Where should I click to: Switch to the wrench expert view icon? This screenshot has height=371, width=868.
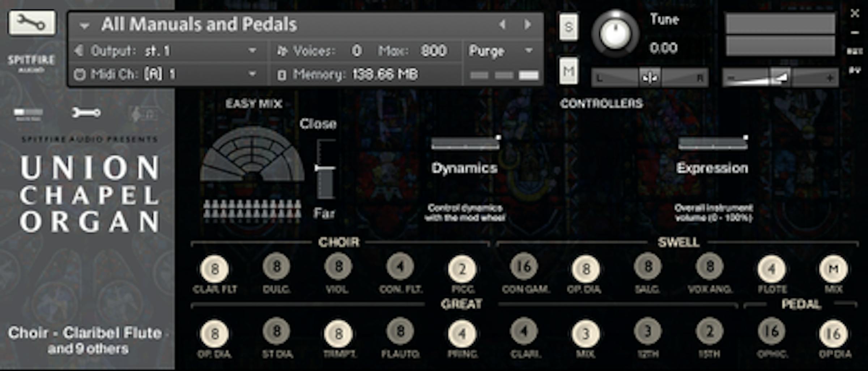click(86, 113)
